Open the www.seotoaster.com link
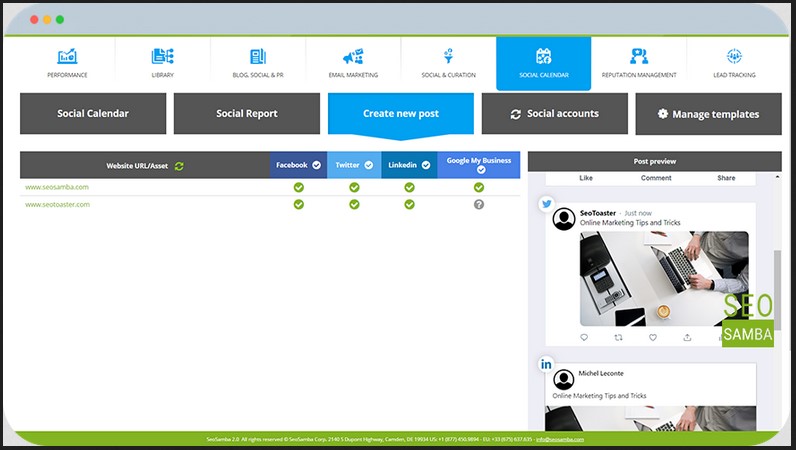Image resolution: width=796 pixels, height=450 pixels. point(57,204)
